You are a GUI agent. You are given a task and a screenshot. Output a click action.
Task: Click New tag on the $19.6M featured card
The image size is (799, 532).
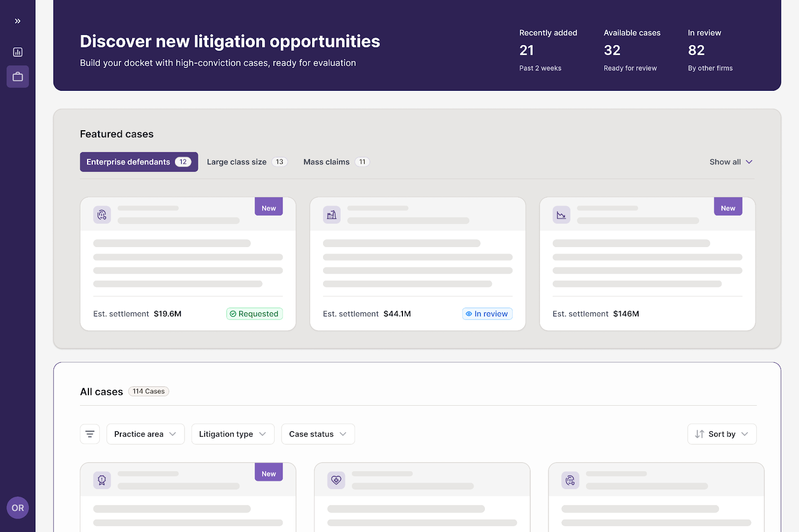[x=269, y=208]
